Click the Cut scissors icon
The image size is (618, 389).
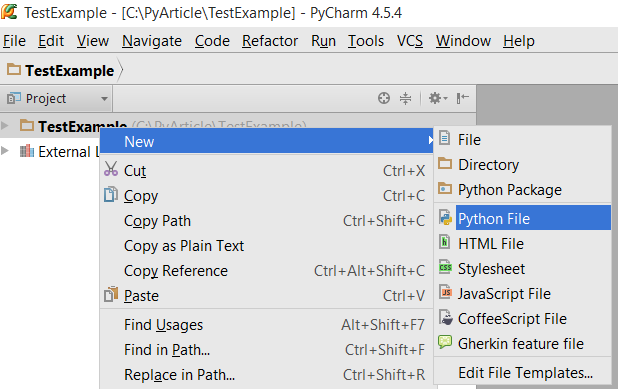coord(111,169)
